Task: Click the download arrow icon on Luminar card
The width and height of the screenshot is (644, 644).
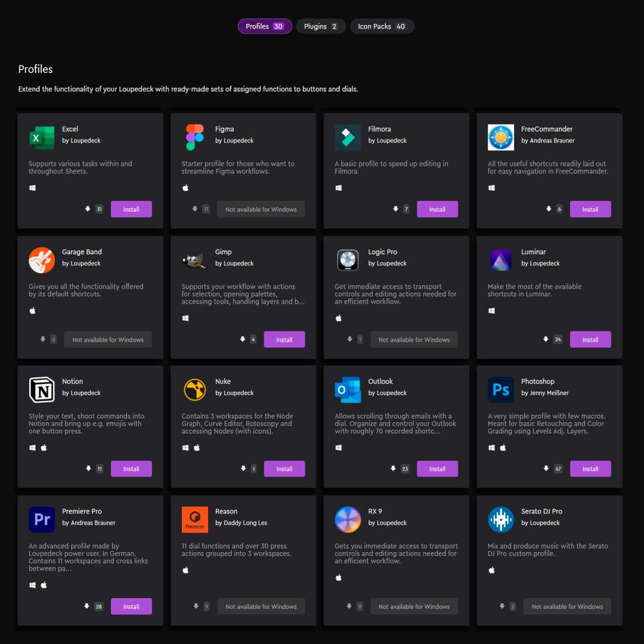Action: (546, 339)
